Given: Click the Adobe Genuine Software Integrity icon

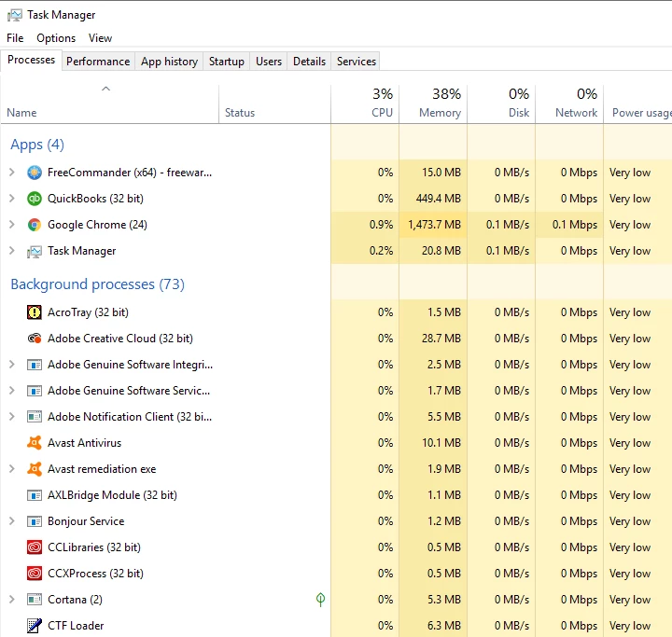Looking at the screenshot, I should 35,365.
